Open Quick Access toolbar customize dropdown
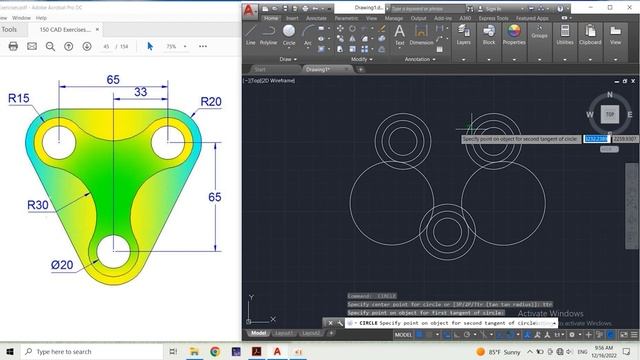640x360 pixels. pyautogui.click(x=329, y=8)
